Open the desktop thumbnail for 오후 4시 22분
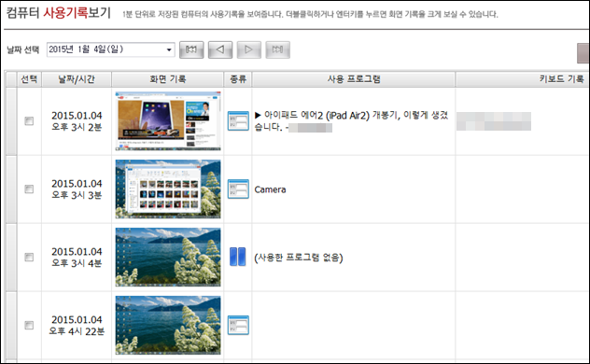 168,326
